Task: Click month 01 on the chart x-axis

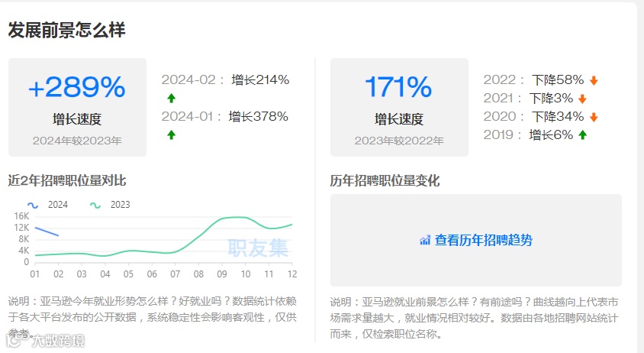Action: click(35, 274)
